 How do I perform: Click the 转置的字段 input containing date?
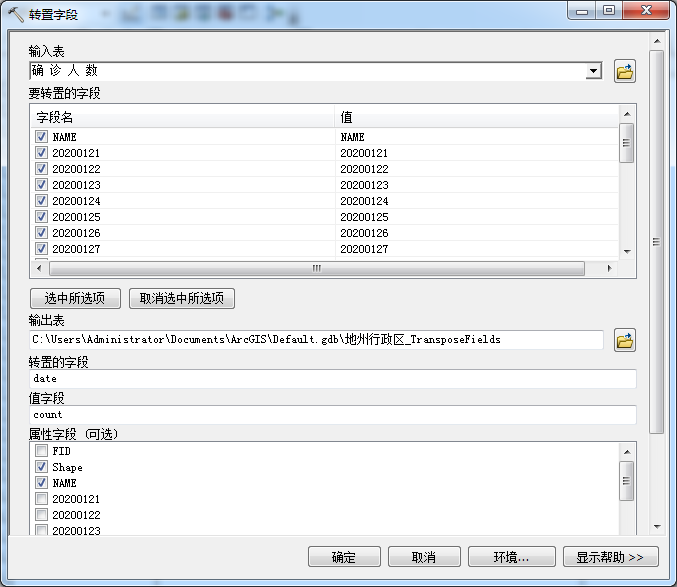(x=332, y=379)
